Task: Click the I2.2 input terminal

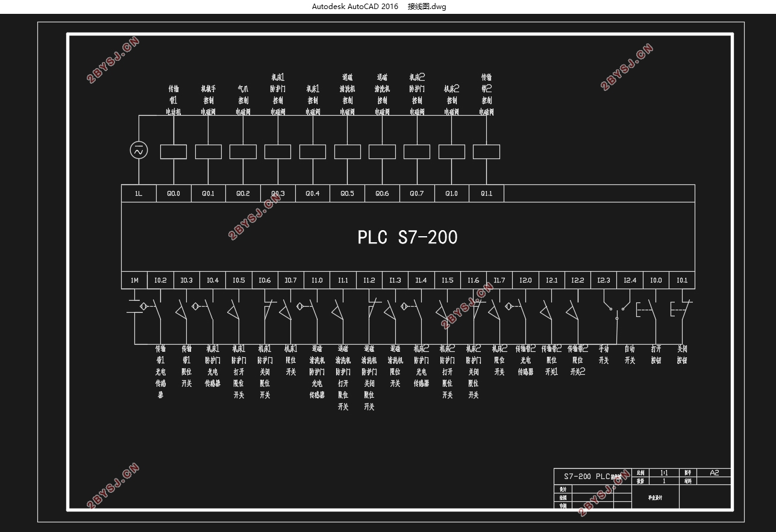Action: pos(578,280)
